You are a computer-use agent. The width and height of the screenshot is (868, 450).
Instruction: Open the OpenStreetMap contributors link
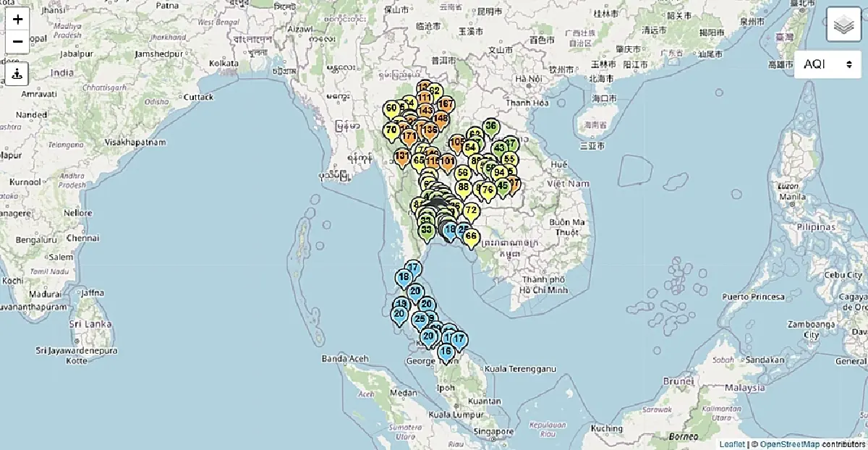click(x=789, y=443)
